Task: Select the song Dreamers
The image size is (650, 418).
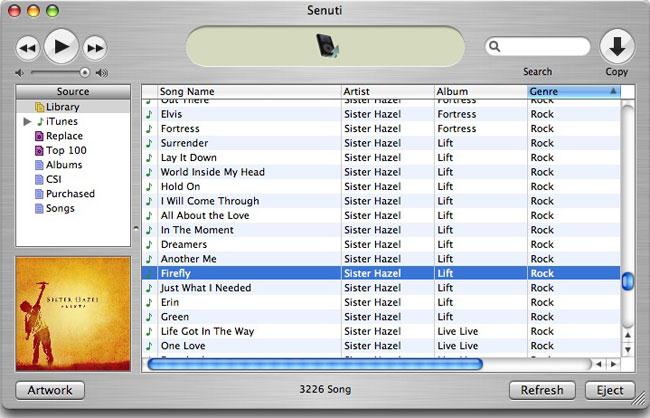Action: click(184, 245)
